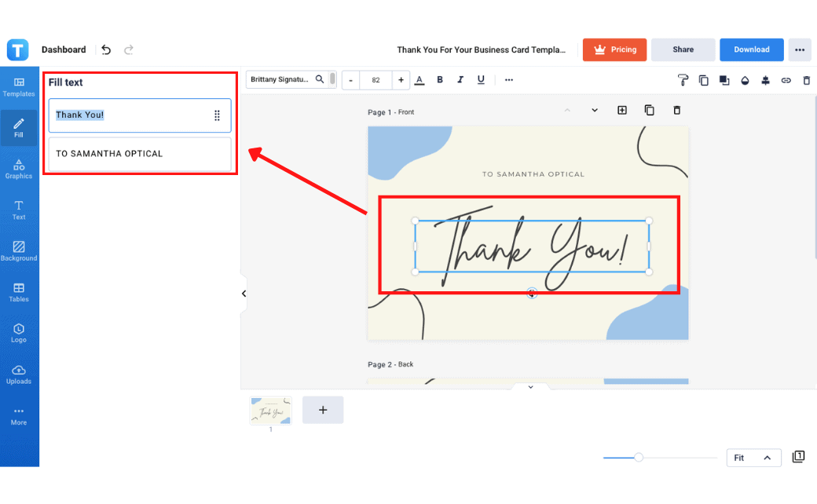Select the Logo tool in sidebar
817x504 pixels.
coord(19,333)
